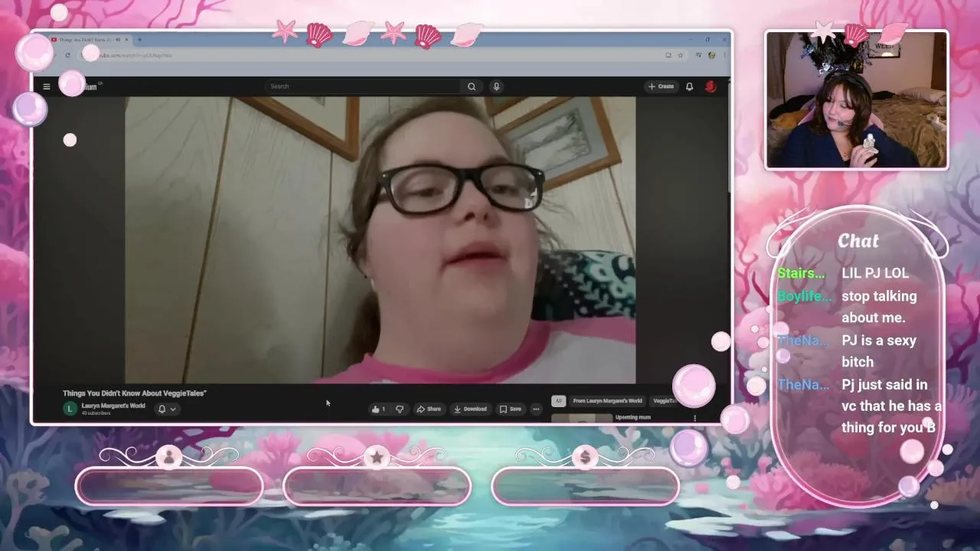Open a new browser tab
Screen dimensions: 980x551
tap(139, 40)
